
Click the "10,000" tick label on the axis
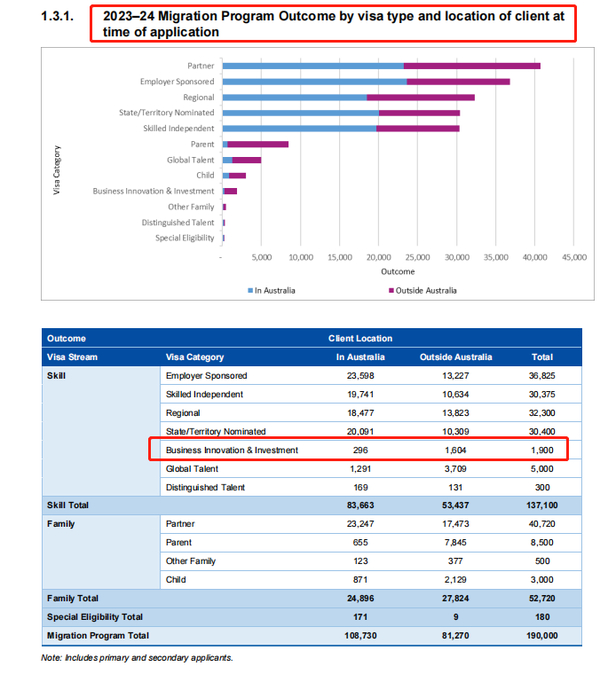click(301, 257)
